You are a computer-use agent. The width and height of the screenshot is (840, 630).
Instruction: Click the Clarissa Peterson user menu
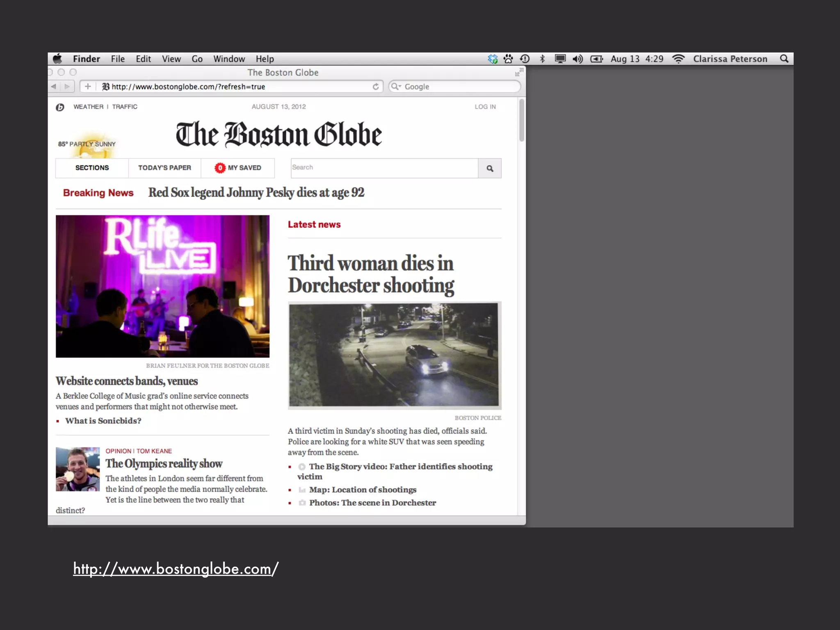pyautogui.click(x=730, y=59)
